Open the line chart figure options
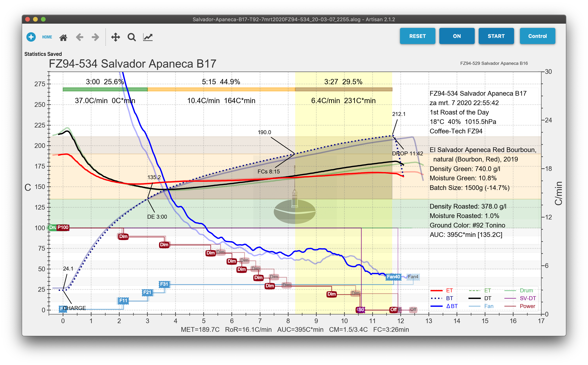This screenshot has width=588, height=365. [148, 37]
